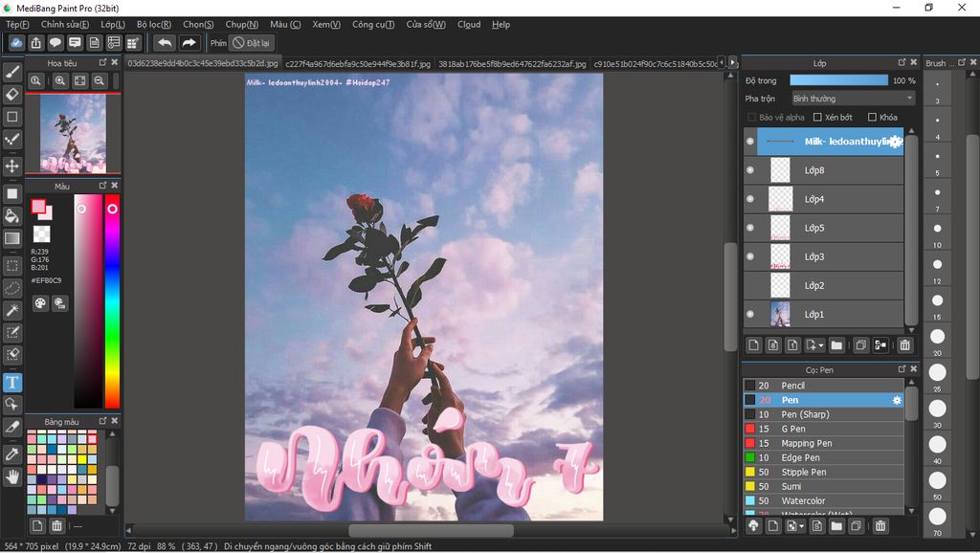
Task: Undock the Lớp layers panel
Action: click(902, 62)
